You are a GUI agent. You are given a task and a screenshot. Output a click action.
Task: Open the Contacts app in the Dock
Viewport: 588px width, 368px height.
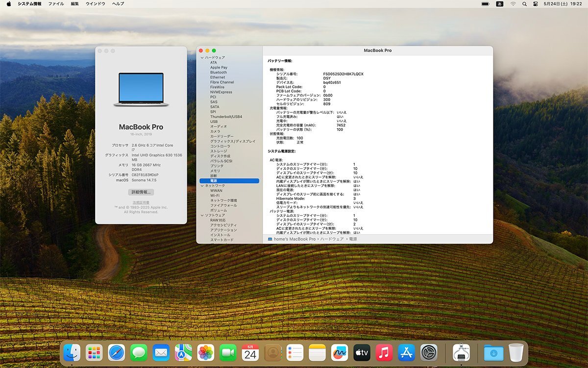click(x=272, y=352)
